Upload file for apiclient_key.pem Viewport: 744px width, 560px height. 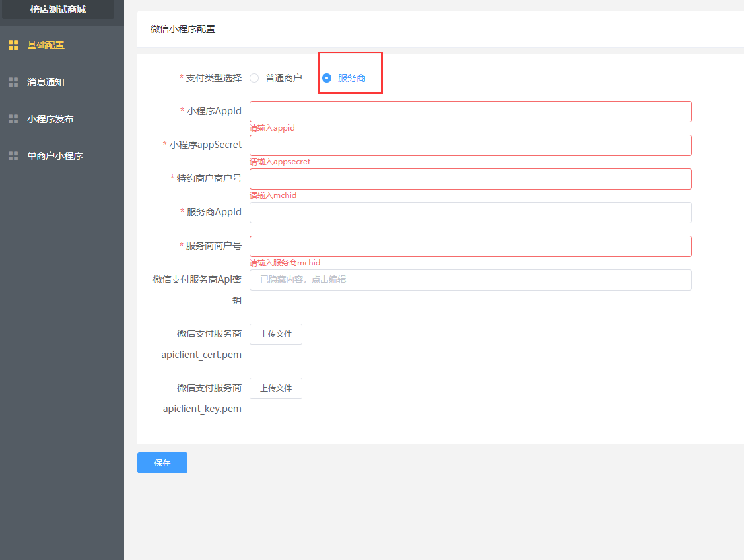275,388
